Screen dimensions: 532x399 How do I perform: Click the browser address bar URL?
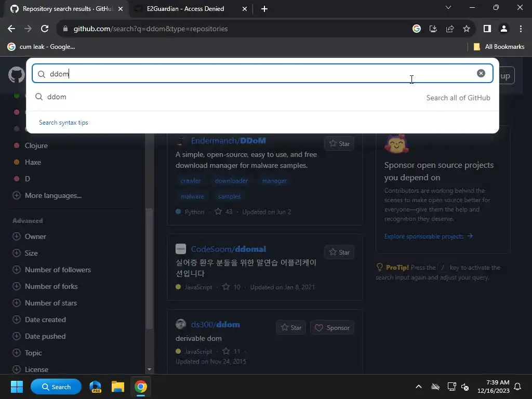[151, 29]
